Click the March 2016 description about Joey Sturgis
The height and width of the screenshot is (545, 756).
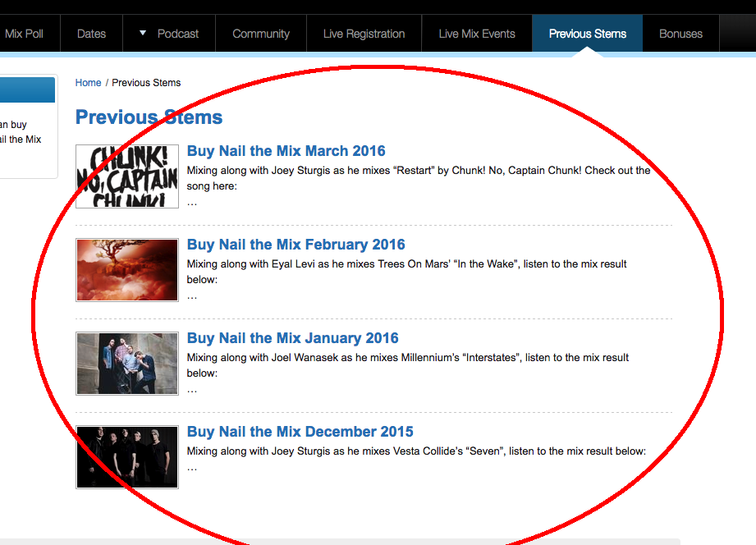point(419,178)
